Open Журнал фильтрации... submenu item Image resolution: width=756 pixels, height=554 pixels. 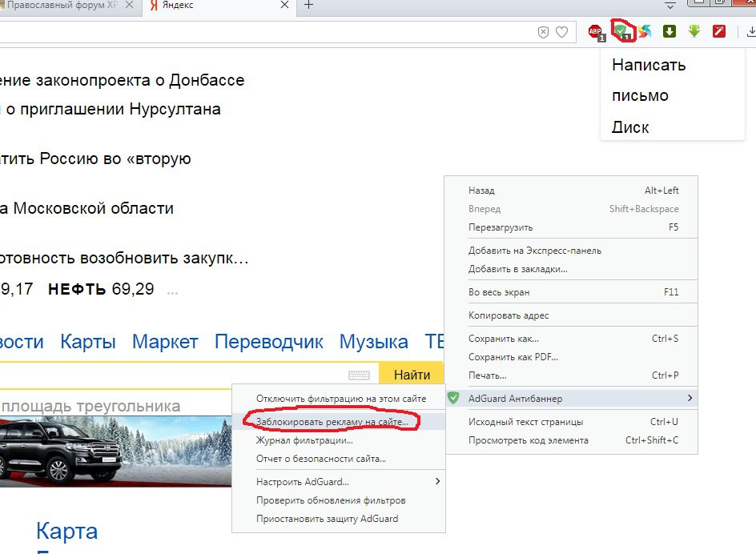pos(339,440)
